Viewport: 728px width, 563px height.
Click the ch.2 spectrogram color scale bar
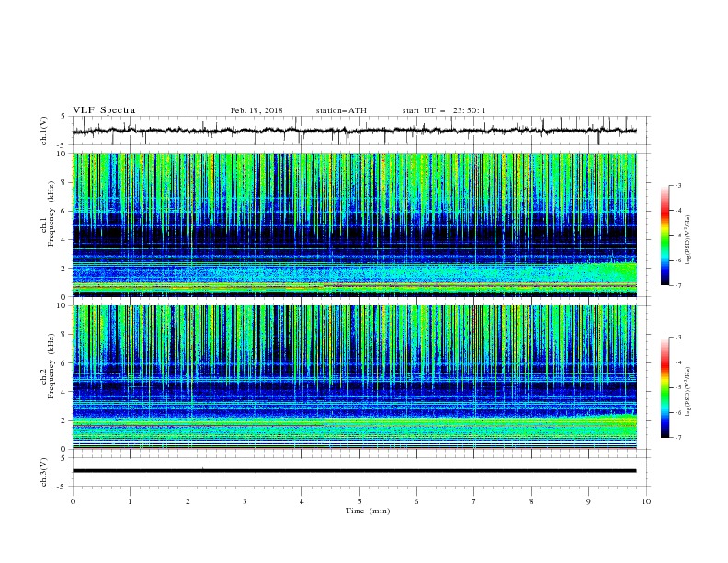click(x=665, y=387)
